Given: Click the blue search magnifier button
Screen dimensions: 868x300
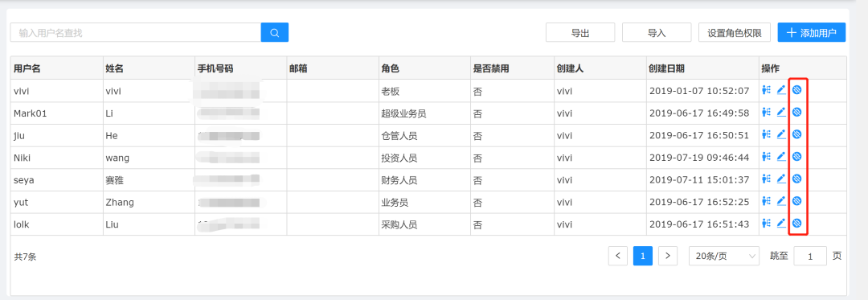Looking at the screenshot, I should coord(275,33).
